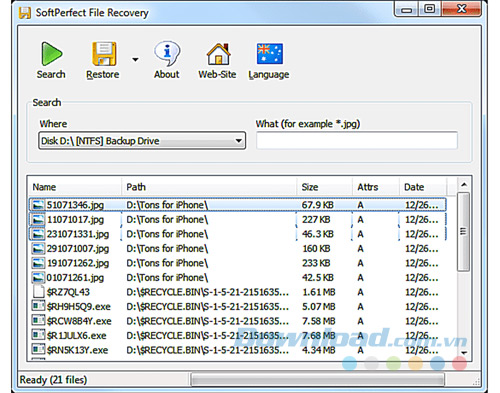Click the What file mask input field

coord(357,140)
